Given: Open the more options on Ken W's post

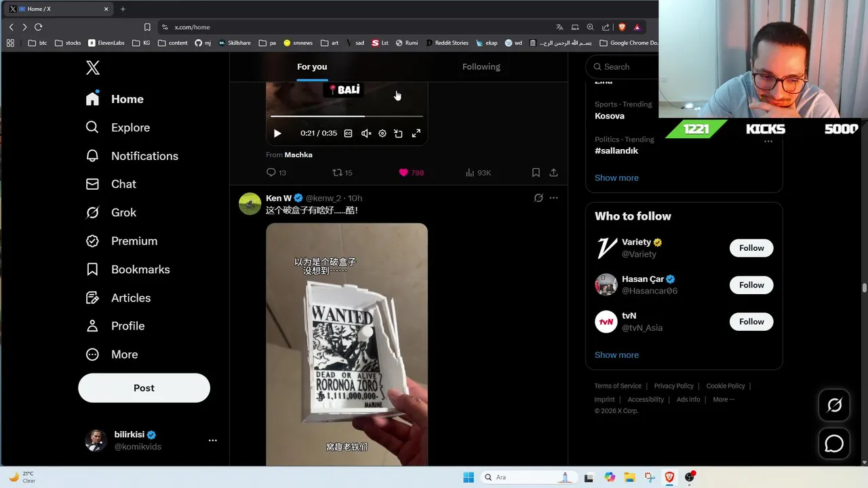Looking at the screenshot, I should pos(553,198).
